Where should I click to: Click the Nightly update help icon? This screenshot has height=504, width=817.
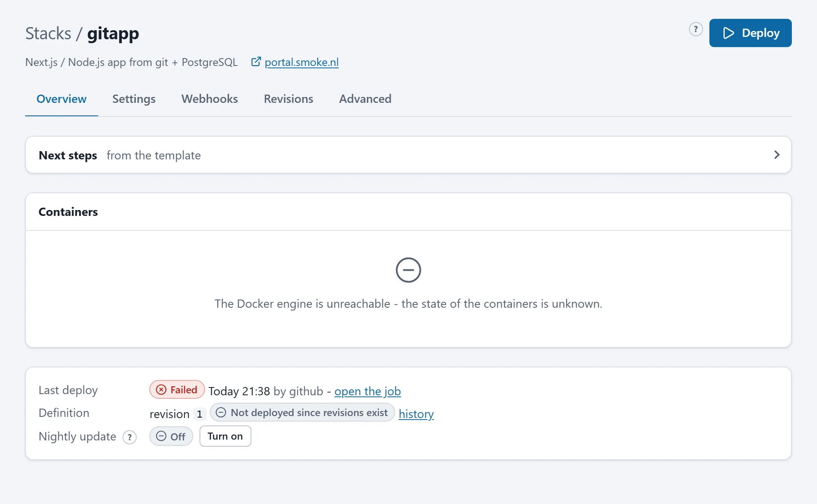pyautogui.click(x=129, y=437)
